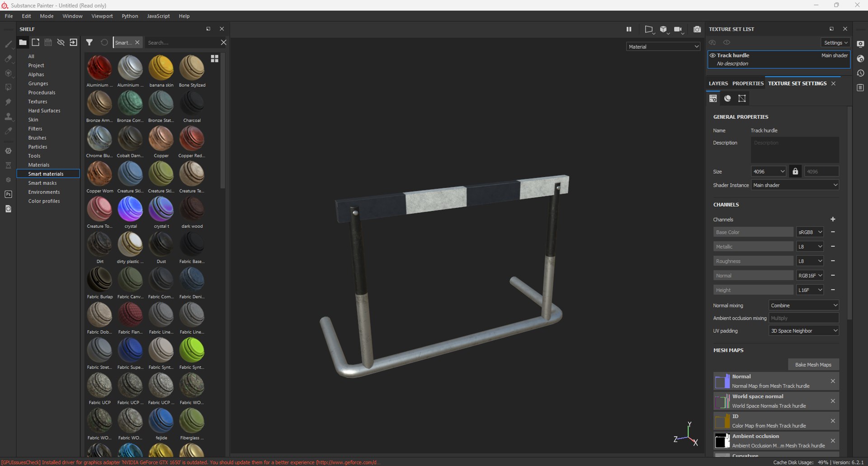This screenshot has height=466, width=868.
Task: Select the Clone stamp tool
Action: click(x=8, y=117)
